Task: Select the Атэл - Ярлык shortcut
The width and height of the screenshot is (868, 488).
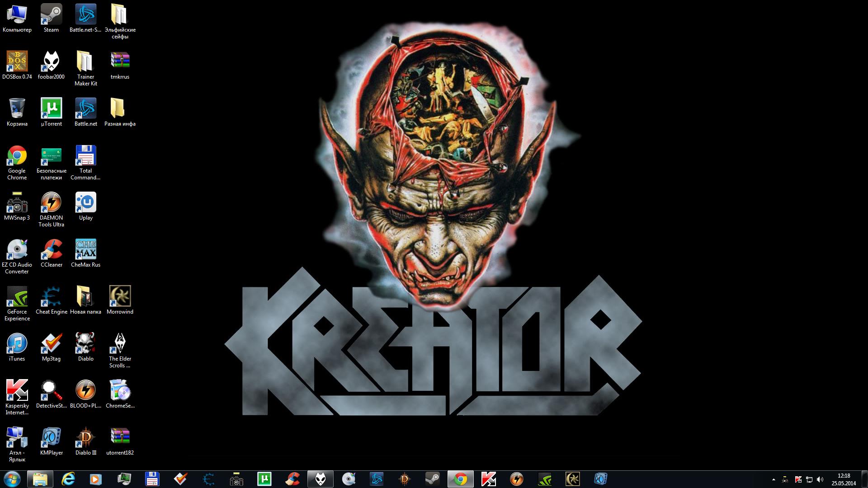Action: coord(17,445)
